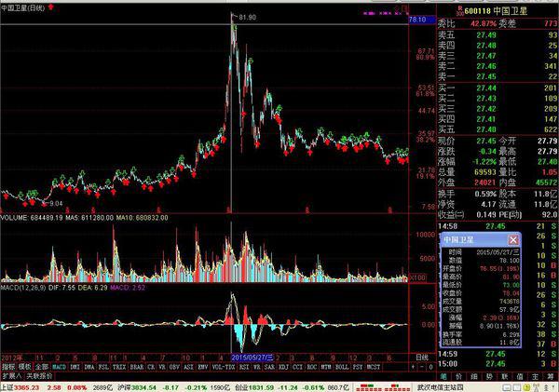Click the 模板 tab at the bottom left
The width and height of the screenshot is (559, 392).
(25, 366)
